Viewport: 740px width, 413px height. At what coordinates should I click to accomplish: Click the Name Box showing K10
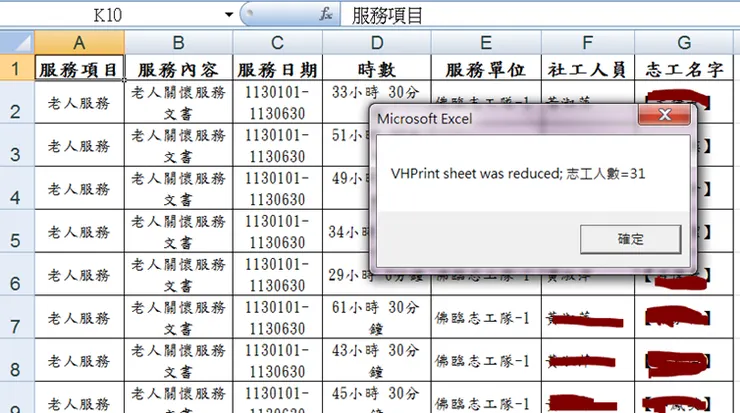pyautogui.click(x=108, y=15)
